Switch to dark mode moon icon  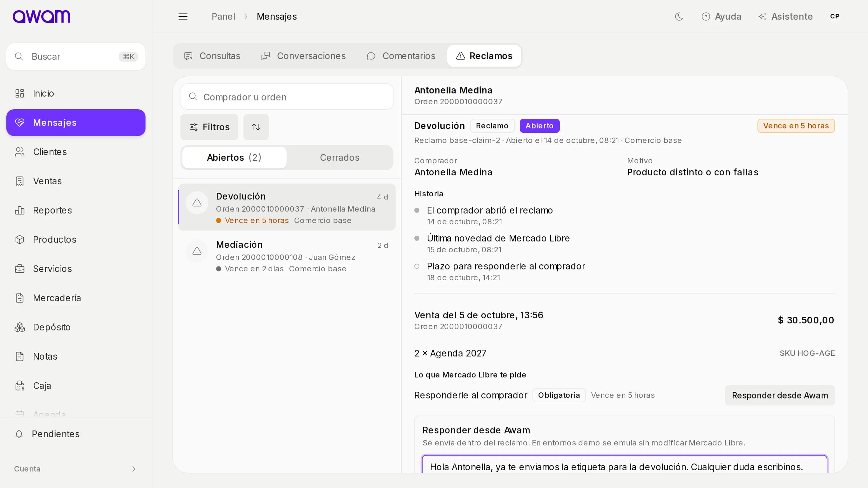point(679,16)
